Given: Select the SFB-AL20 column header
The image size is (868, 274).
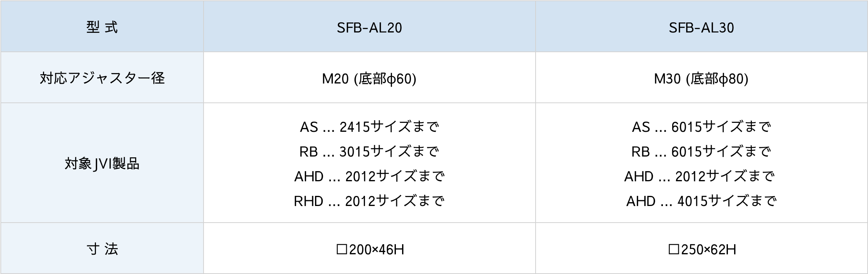Looking at the screenshot, I should click(369, 28).
